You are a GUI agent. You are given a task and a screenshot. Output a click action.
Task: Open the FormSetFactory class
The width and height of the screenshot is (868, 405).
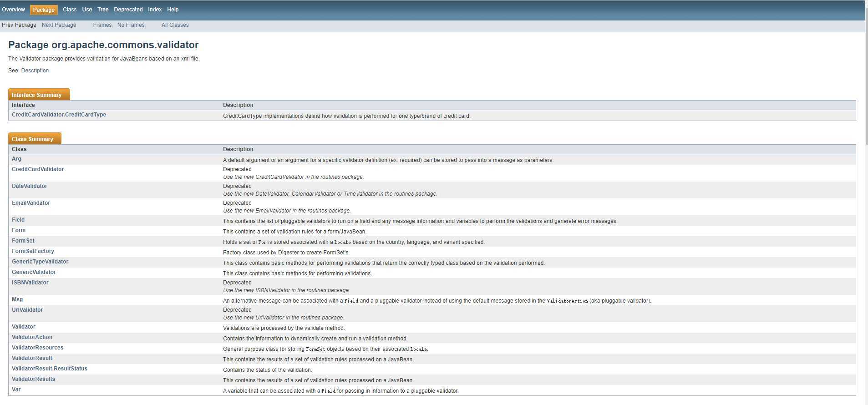[33, 251]
